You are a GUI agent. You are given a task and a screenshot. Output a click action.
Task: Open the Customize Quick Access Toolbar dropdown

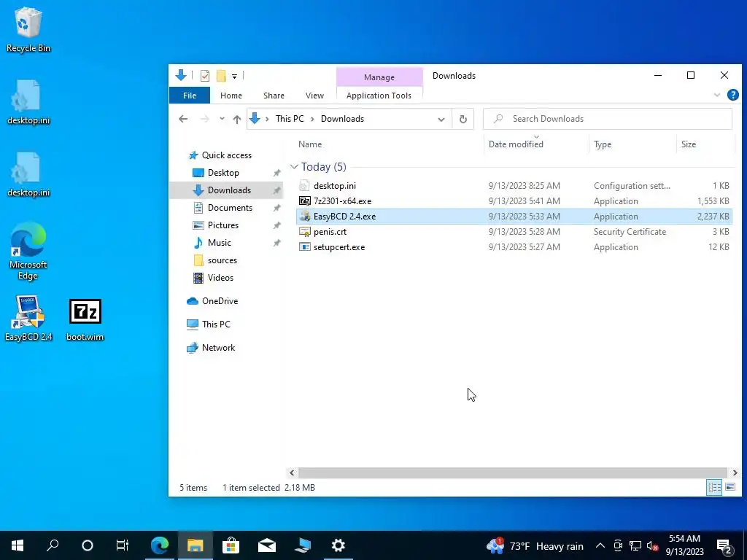(234, 76)
